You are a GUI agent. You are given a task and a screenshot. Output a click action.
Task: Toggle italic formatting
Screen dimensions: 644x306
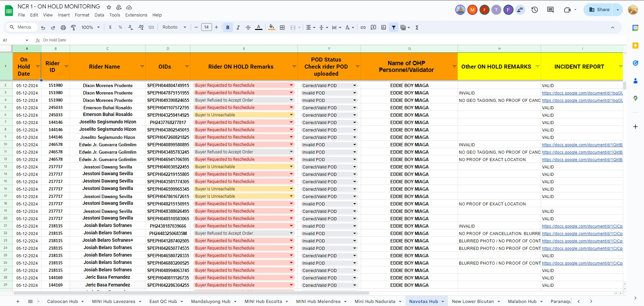click(238, 28)
